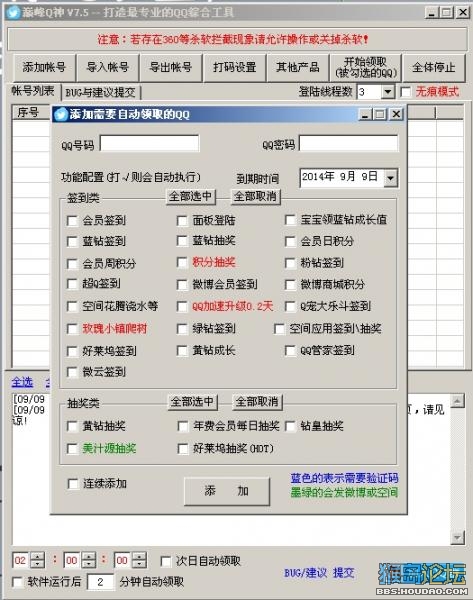Check 好莱坞签到 option
This screenshot has width=473, height=600.
[x=72, y=351]
